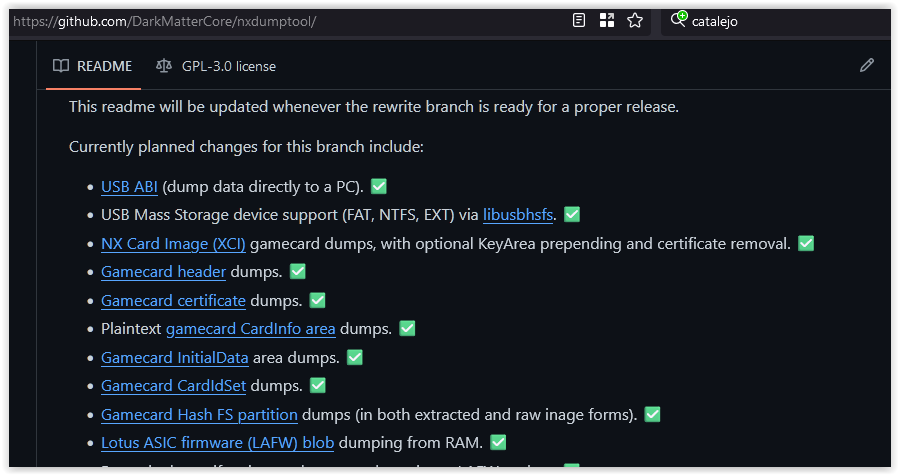Image resolution: width=899 pixels, height=475 pixels.
Task: Click text 'Currently planned changes for this branch include:'
Action: tap(247, 147)
